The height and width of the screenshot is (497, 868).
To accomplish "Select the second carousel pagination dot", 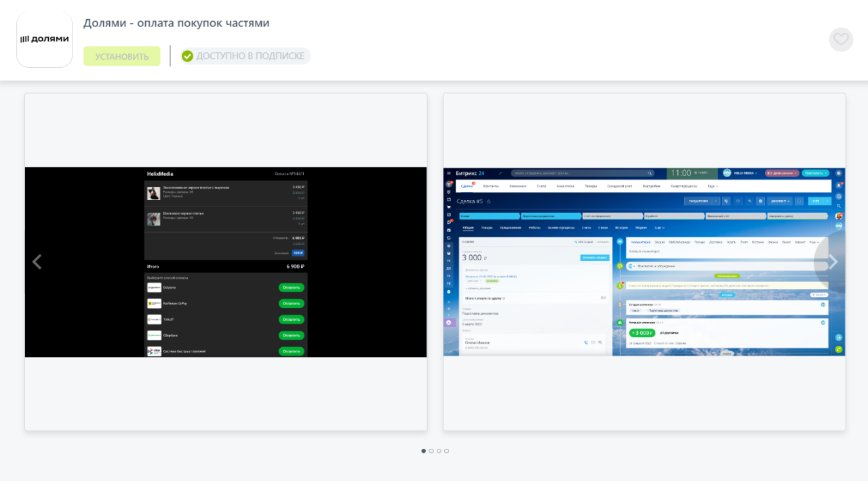I will tap(431, 451).
